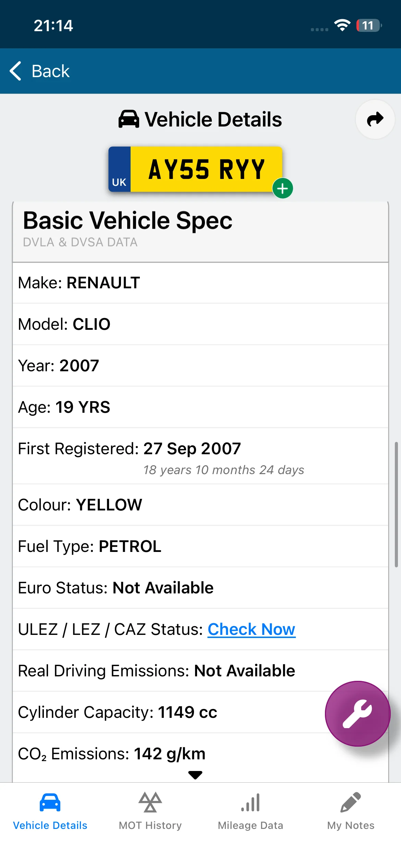Tap the Wi-Fi status icon
The image size is (401, 868).
point(342,25)
